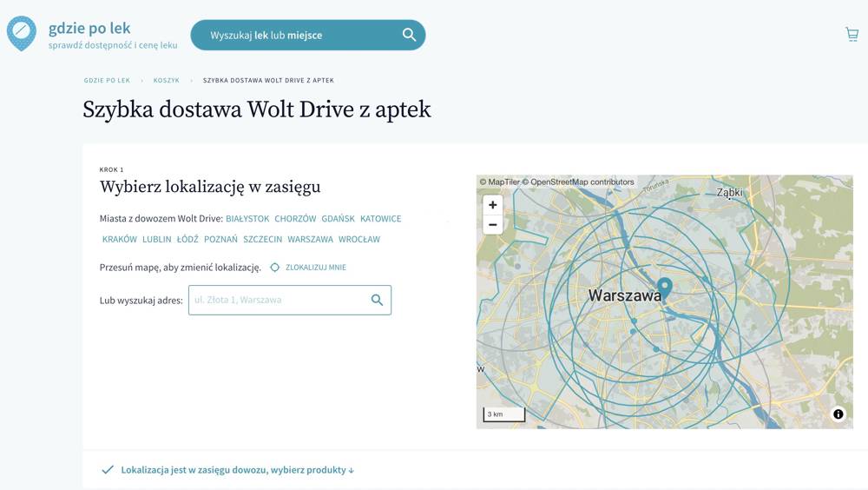Click the magnifier in the address search field

[x=377, y=300]
